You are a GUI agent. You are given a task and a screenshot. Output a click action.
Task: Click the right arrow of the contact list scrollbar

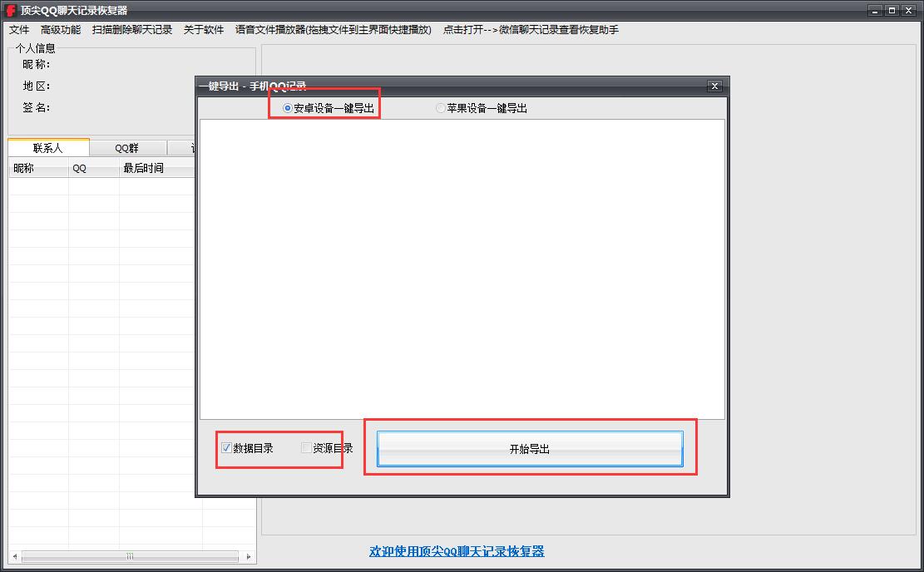(x=249, y=556)
